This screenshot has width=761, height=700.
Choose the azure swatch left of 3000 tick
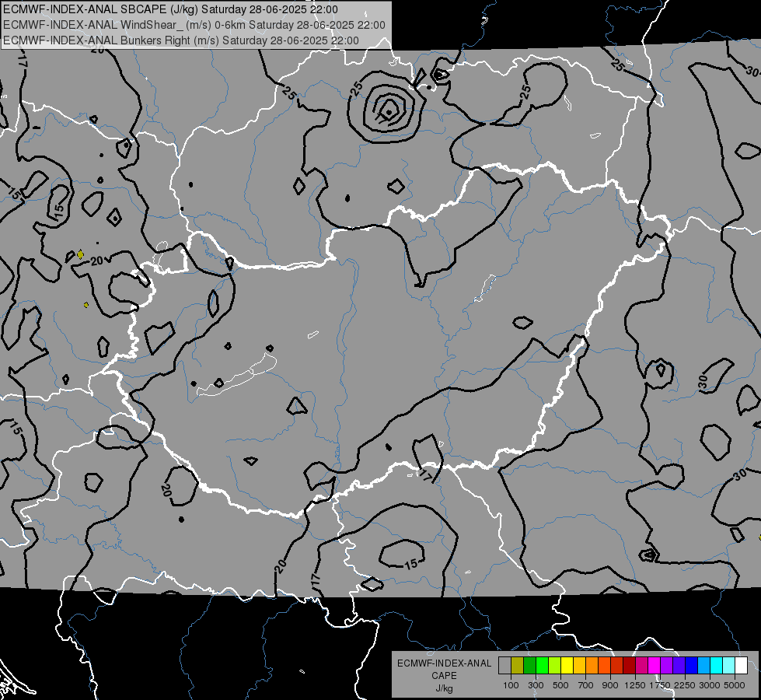point(703,665)
